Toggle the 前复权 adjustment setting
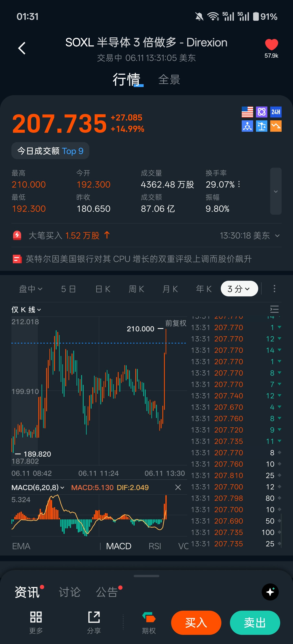The width and height of the screenshot is (293, 644). click(x=176, y=323)
